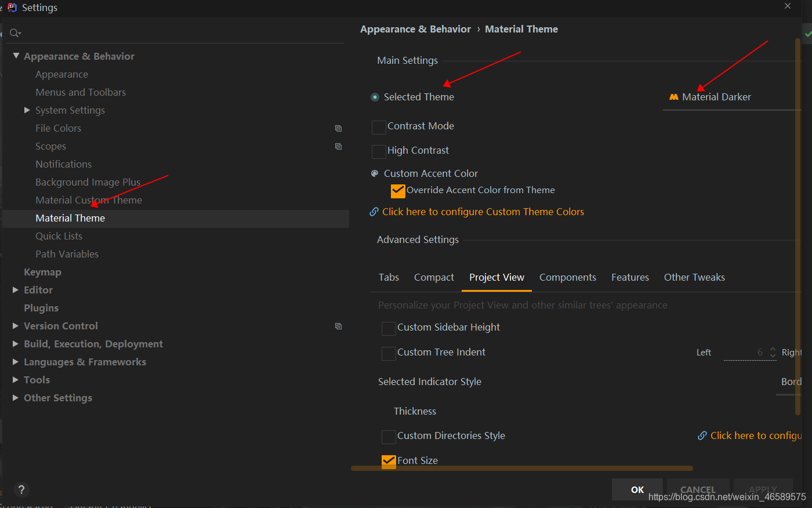812x508 pixels.
Task: Click Appearance & Behavior in the breadcrumb
Action: (415, 29)
